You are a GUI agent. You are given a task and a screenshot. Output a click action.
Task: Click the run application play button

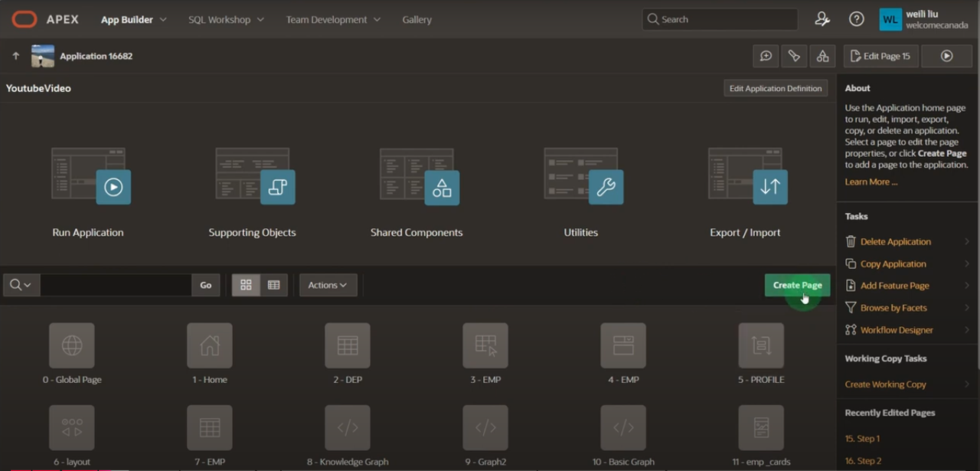click(x=946, y=56)
